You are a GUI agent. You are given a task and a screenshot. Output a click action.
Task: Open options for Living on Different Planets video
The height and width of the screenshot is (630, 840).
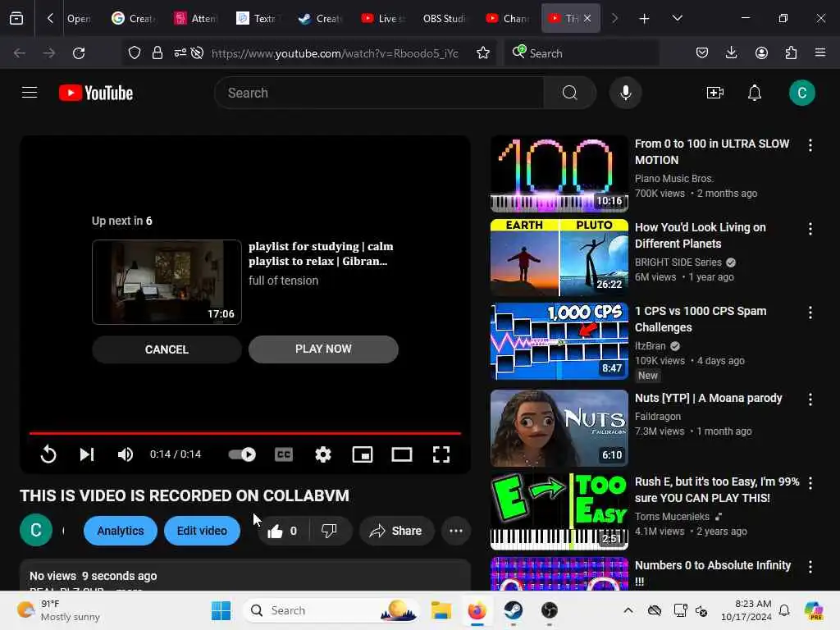810,229
